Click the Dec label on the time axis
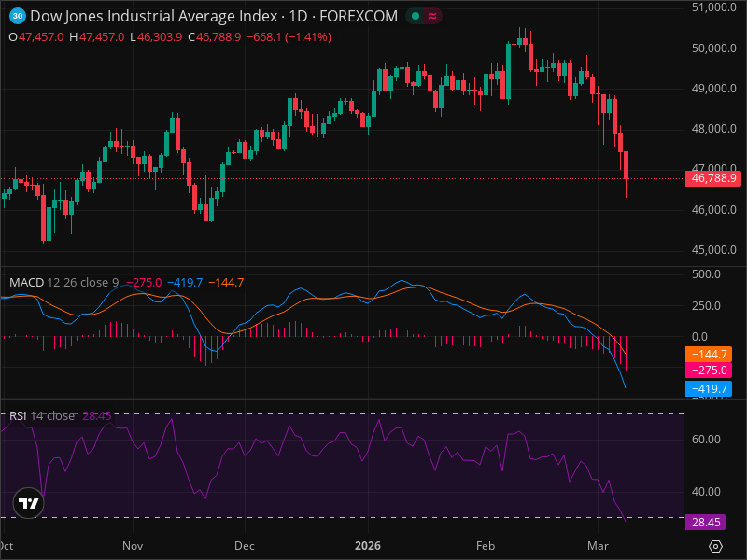This screenshot has width=747, height=560. tap(245, 546)
